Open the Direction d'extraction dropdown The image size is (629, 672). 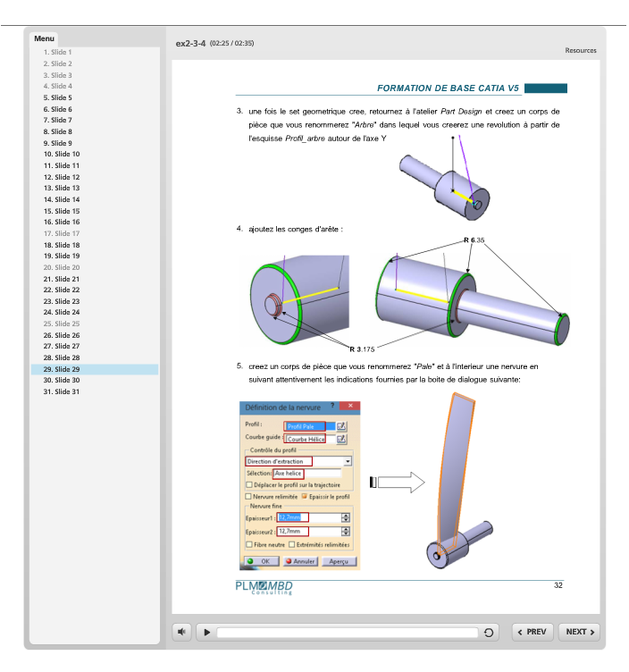click(348, 461)
